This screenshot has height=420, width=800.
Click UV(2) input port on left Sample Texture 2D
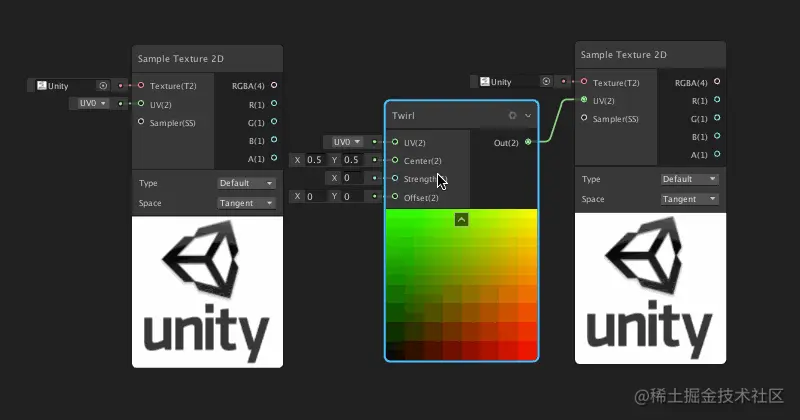[x=141, y=104]
